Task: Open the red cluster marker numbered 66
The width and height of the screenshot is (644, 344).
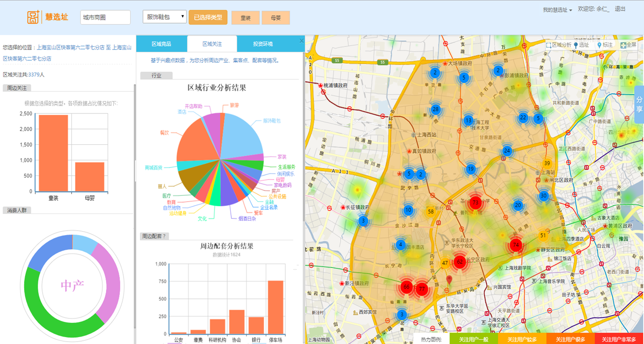Action: (406, 287)
